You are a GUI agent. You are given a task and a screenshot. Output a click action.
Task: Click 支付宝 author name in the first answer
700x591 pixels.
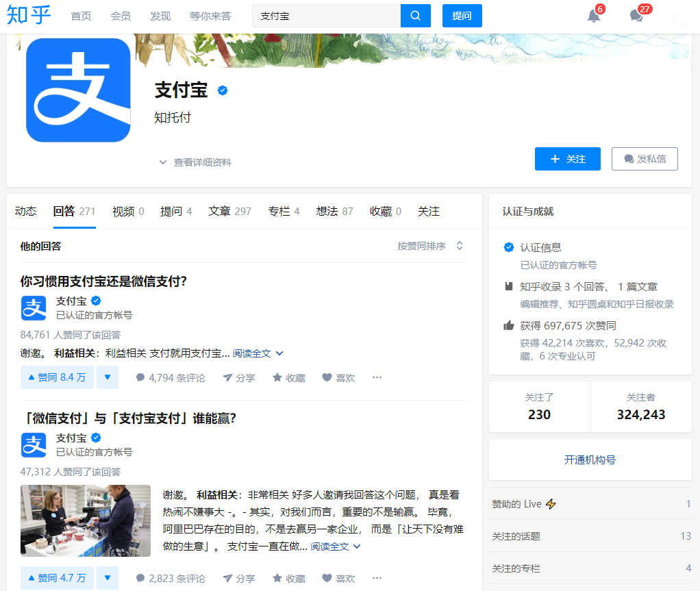click(71, 301)
